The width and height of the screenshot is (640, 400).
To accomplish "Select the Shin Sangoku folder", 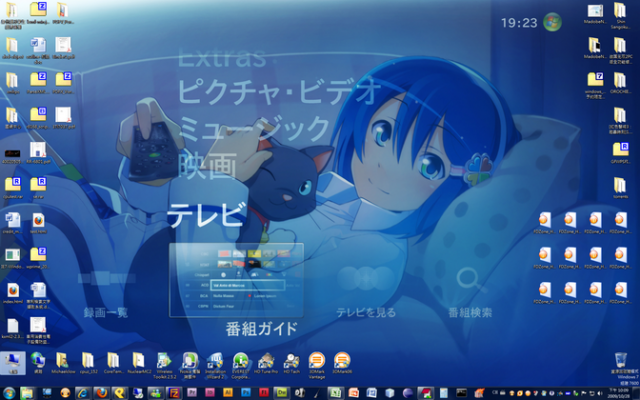I will point(620,16).
